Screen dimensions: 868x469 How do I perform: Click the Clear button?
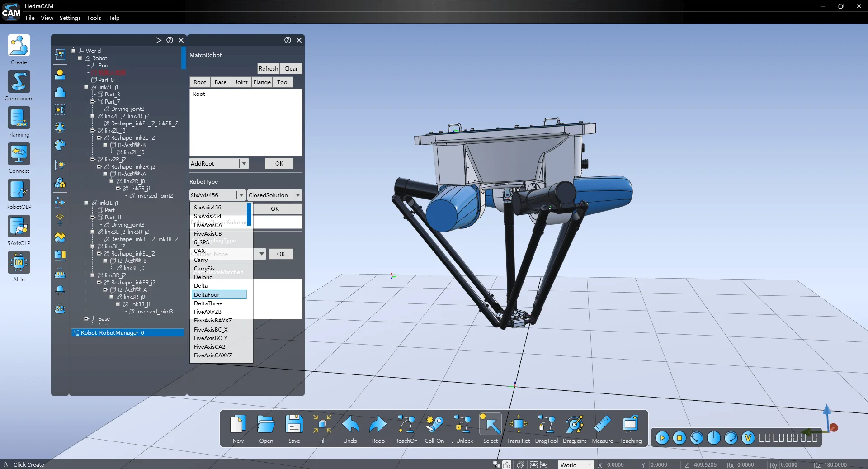[x=291, y=69]
